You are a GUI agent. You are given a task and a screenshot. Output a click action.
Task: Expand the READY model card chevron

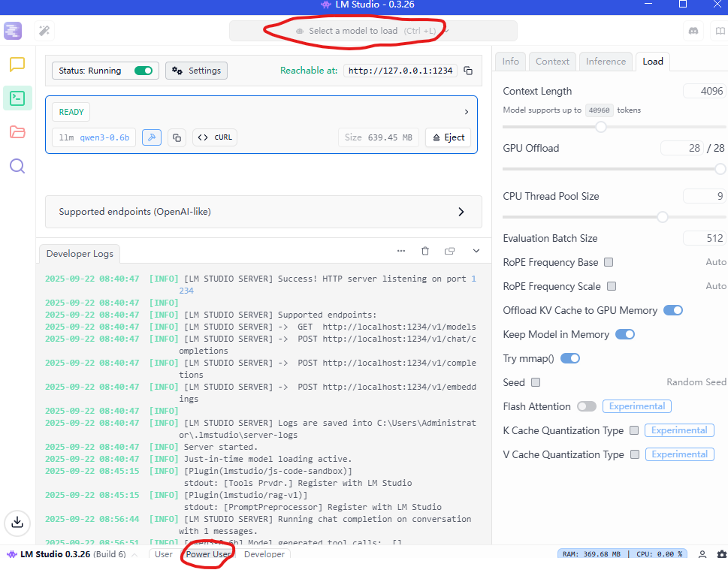pos(466,112)
